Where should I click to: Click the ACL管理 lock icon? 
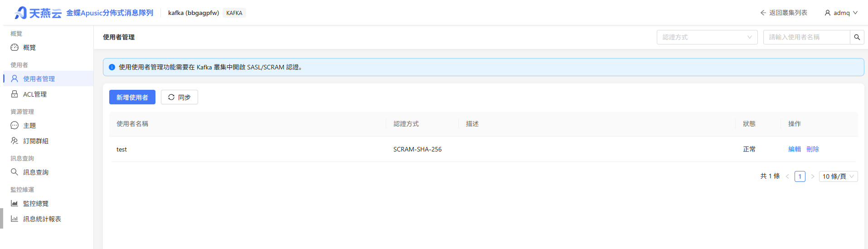[15, 94]
